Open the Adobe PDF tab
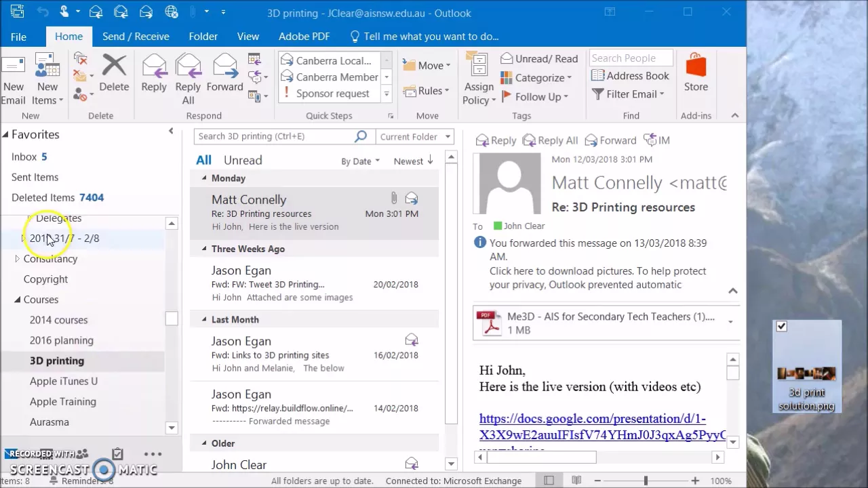Viewport: 868px width, 488px height. click(x=304, y=37)
